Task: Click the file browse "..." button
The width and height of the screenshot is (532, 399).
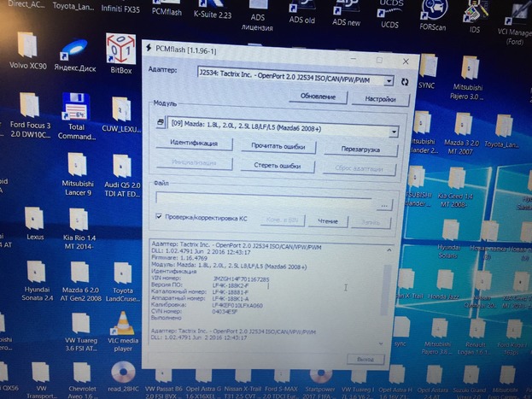Action: [385, 205]
